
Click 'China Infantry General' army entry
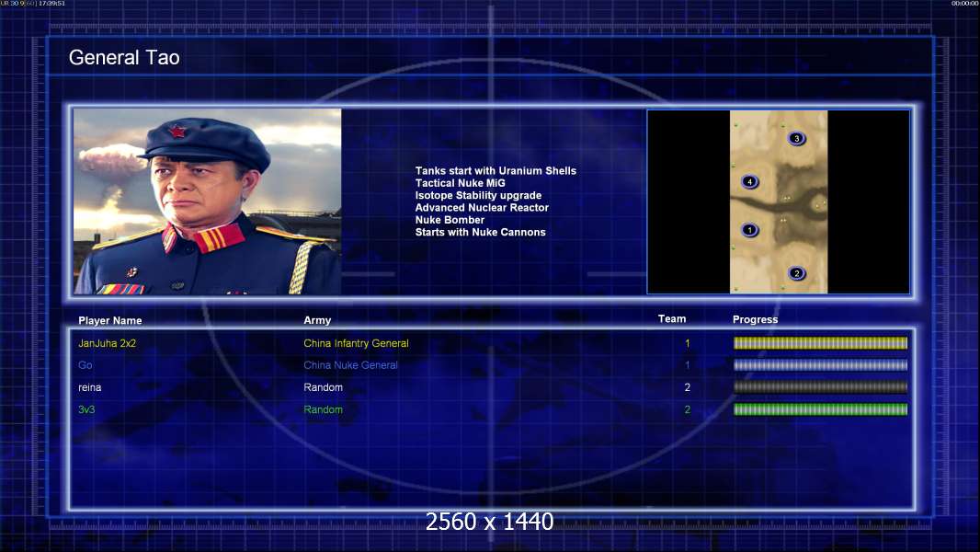pyautogui.click(x=357, y=343)
